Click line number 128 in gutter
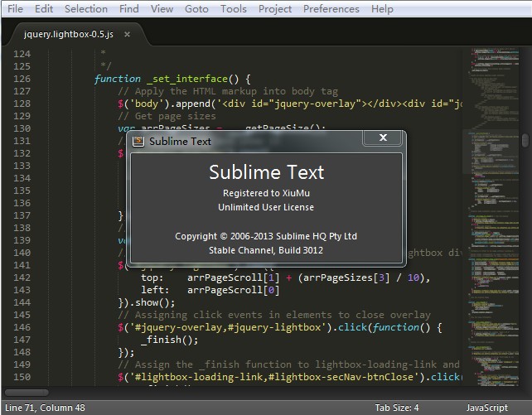 pos(22,104)
